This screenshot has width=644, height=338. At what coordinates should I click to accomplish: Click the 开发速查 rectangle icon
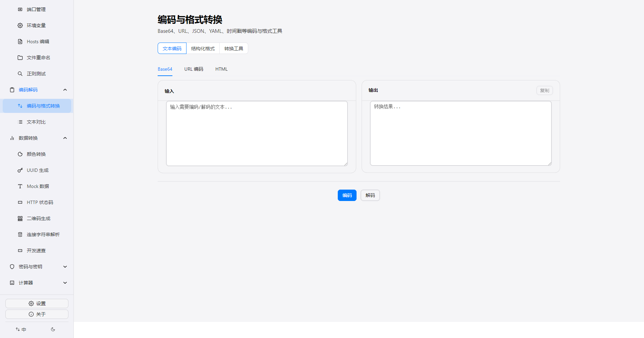(20, 251)
